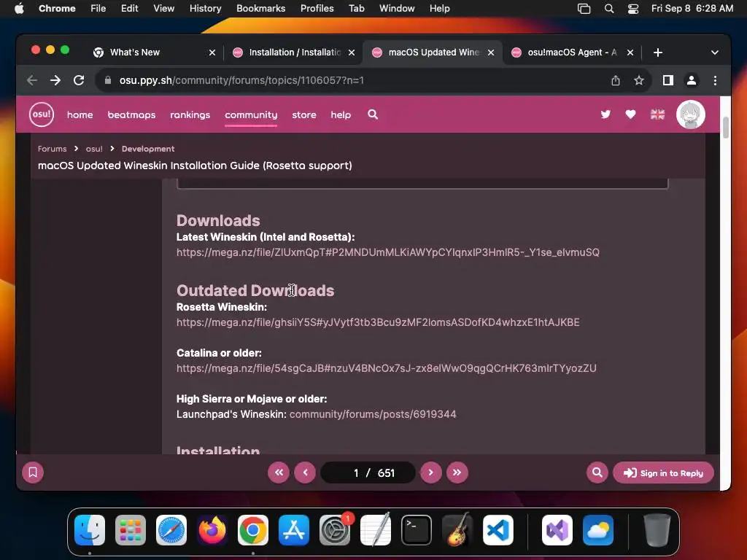Click the address bar URL
The image size is (747, 560).
[x=241, y=80]
